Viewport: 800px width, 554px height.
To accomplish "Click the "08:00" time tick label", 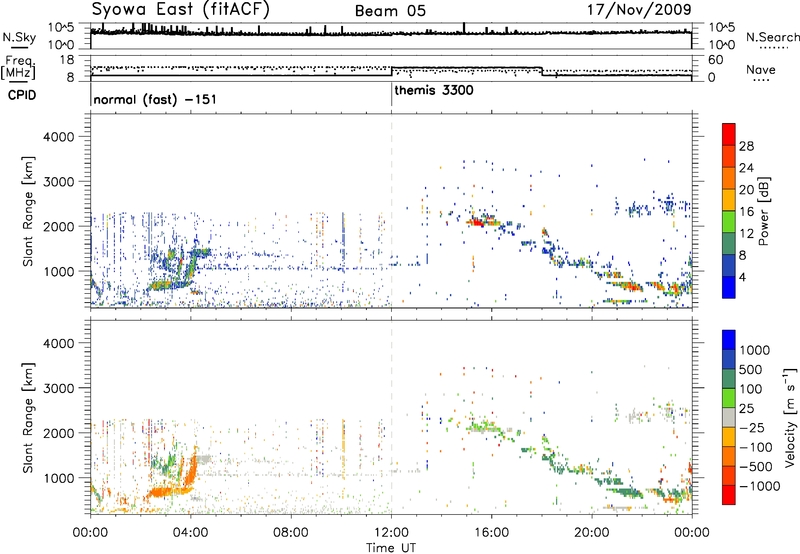I will coord(291,533).
